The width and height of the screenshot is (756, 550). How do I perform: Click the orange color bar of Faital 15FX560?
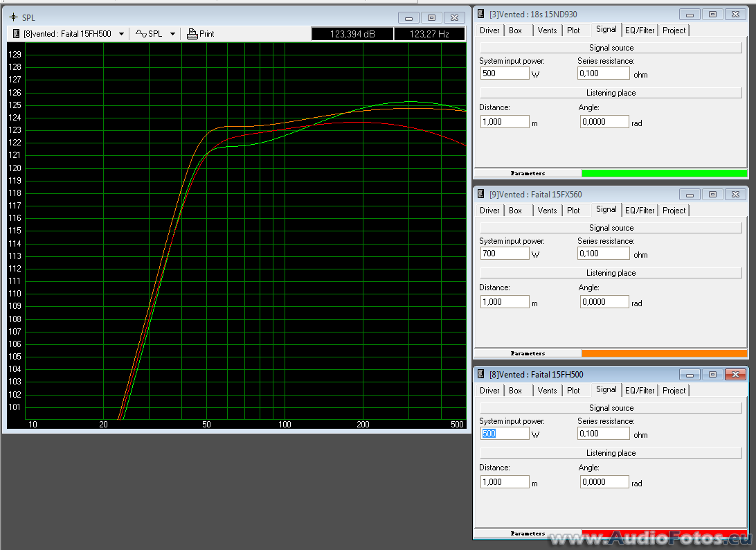[x=665, y=353]
